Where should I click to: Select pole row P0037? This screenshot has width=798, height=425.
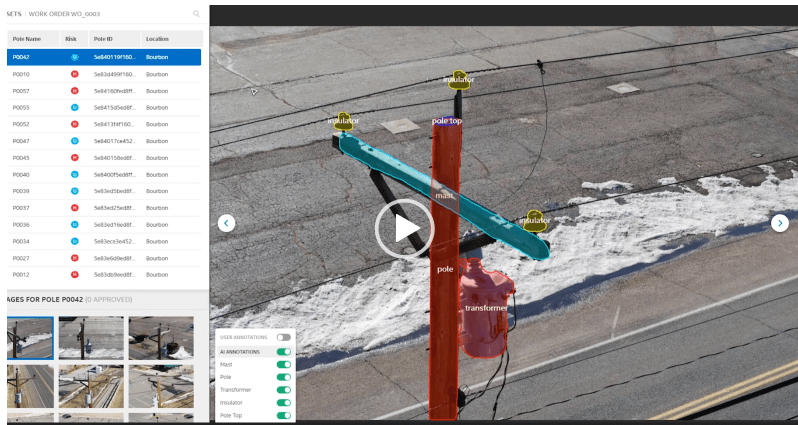104,208
